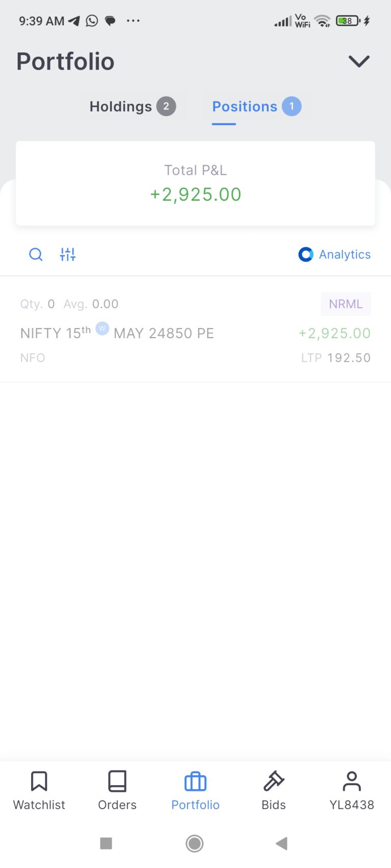Tap the Portfolio briefcase icon
The width and height of the screenshot is (391, 868).
(195, 782)
